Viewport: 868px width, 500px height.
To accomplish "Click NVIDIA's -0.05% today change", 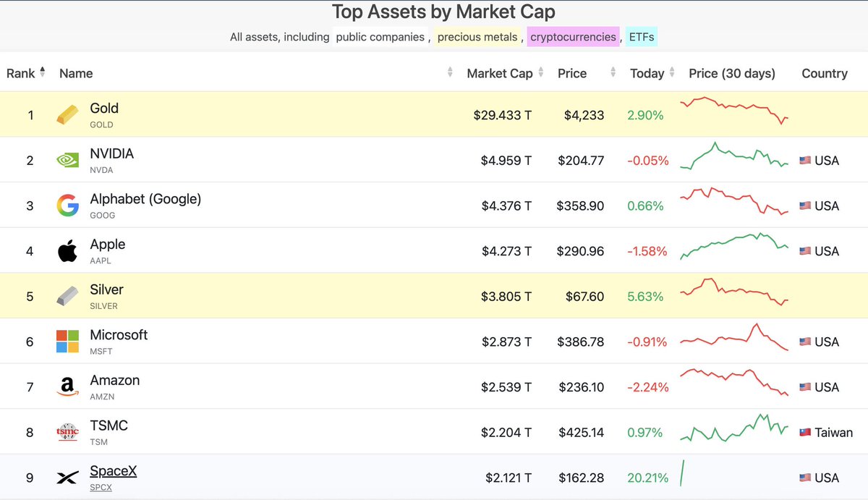I will 648,161.
